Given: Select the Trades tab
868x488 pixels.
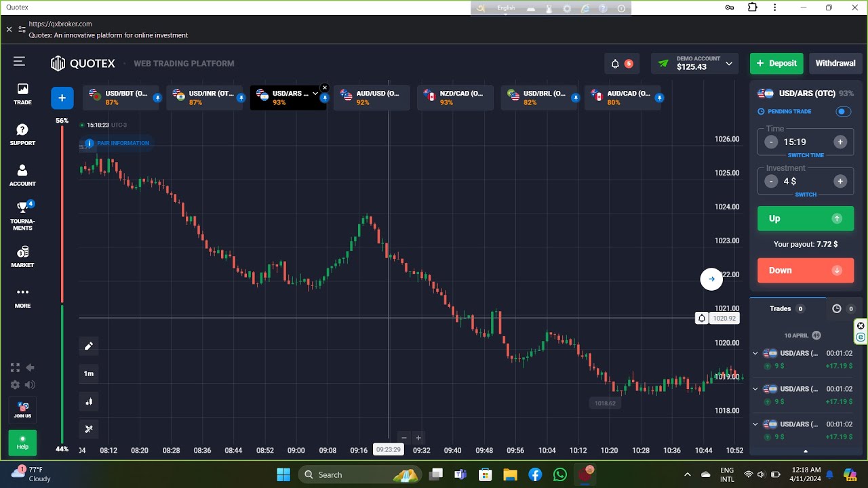Looking at the screenshot, I should click(x=787, y=308).
